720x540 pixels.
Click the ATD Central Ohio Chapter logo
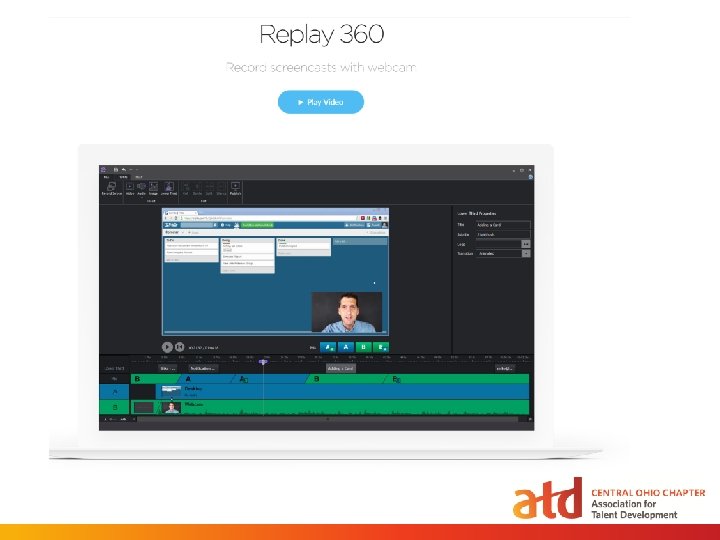pyautogui.click(x=609, y=499)
